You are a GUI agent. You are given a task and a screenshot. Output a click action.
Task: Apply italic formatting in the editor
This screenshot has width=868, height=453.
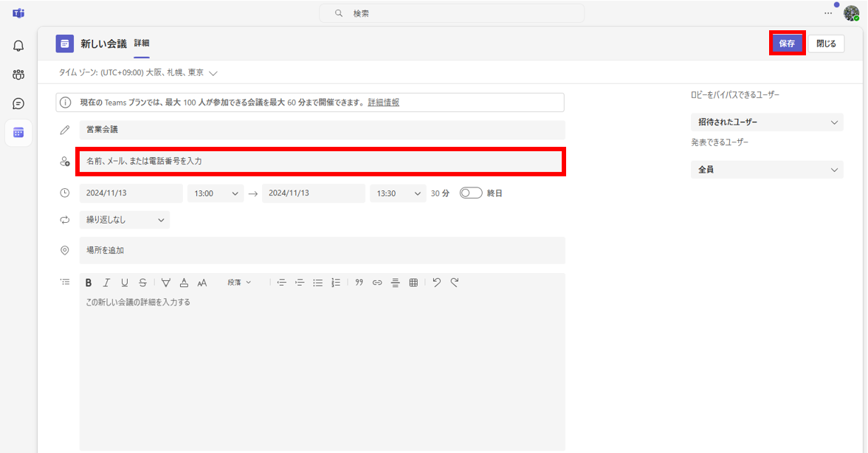point(106,283)
